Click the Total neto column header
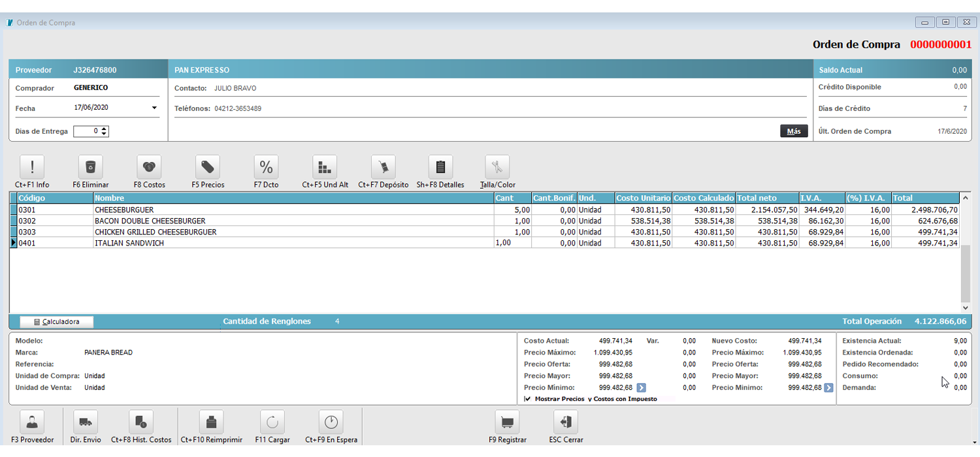The width and height of the screenshot is (980, 457). 766,198
